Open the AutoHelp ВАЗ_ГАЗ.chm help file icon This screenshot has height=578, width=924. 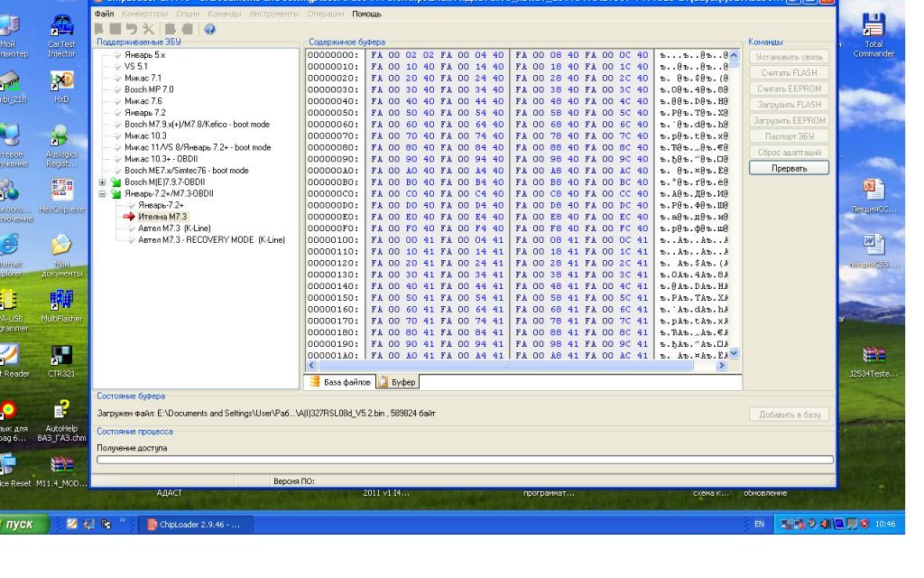(60, 414)
